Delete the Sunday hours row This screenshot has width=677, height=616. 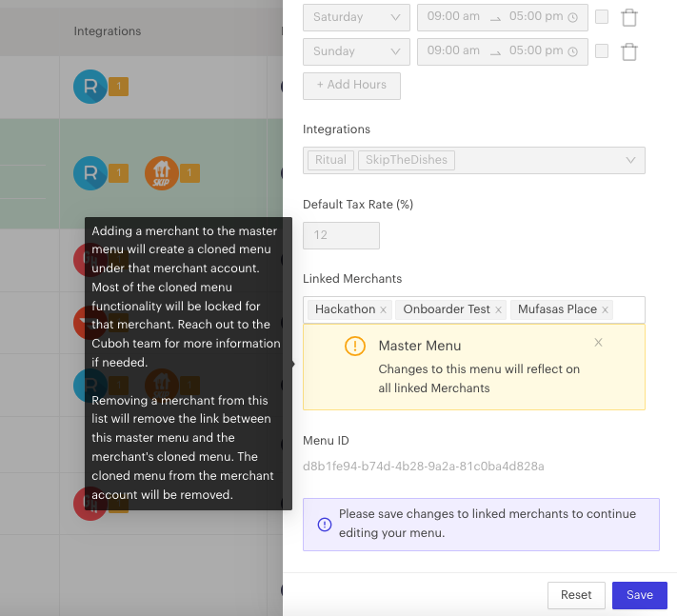tap(629, 51)
